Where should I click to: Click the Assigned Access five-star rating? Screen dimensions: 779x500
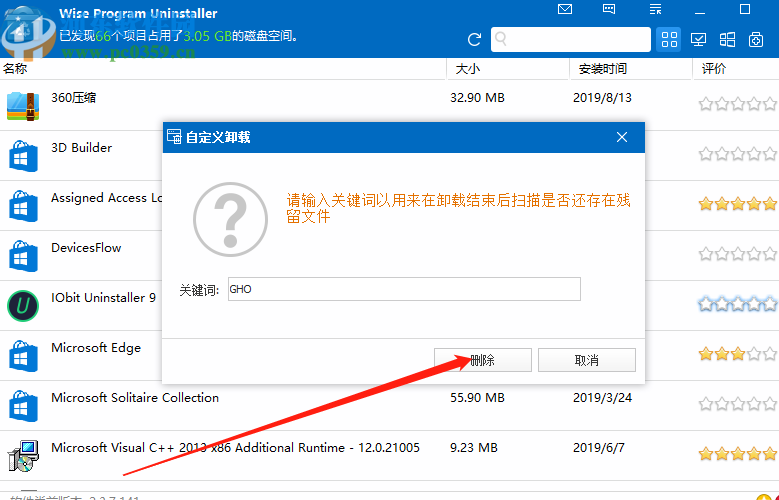pyautogui.click(x=738, y=204)
